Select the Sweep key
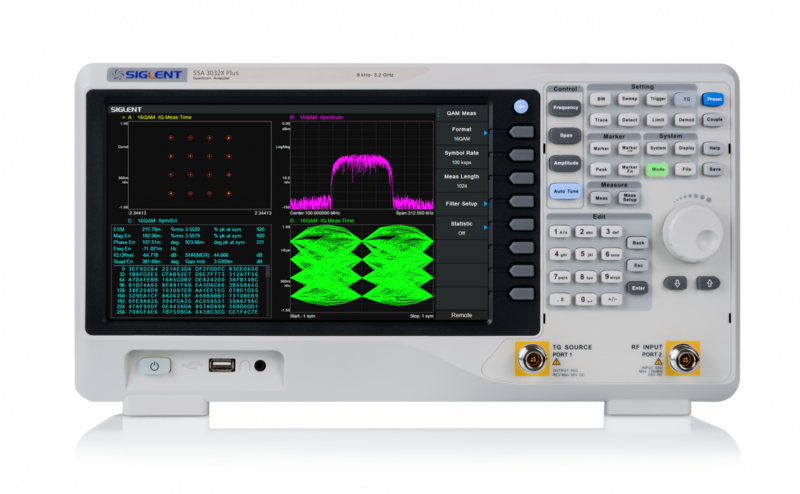This screenshot has width=800, height=494. pos(629,99)
